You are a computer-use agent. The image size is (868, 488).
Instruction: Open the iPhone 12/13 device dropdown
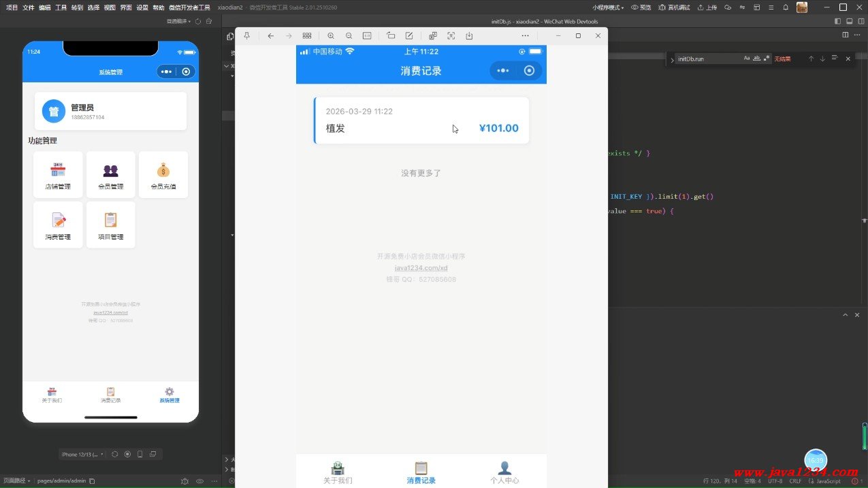click(x=83, y=454)
